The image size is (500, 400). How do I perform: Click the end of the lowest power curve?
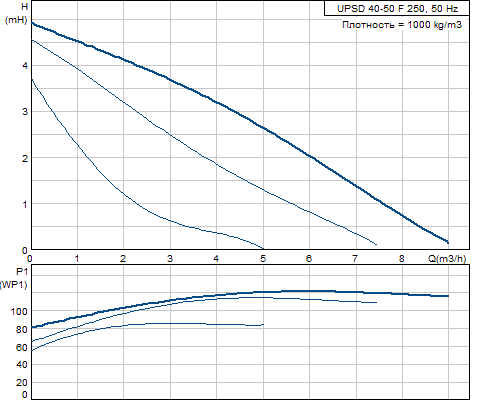point(263,324)
